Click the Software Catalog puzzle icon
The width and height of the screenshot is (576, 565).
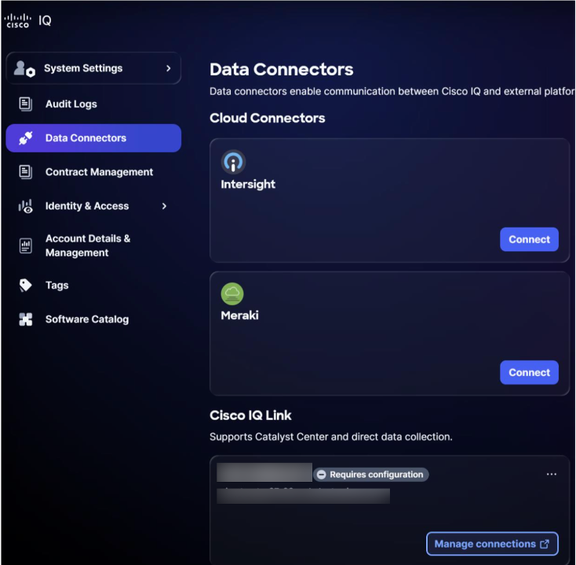click(25, 319)
